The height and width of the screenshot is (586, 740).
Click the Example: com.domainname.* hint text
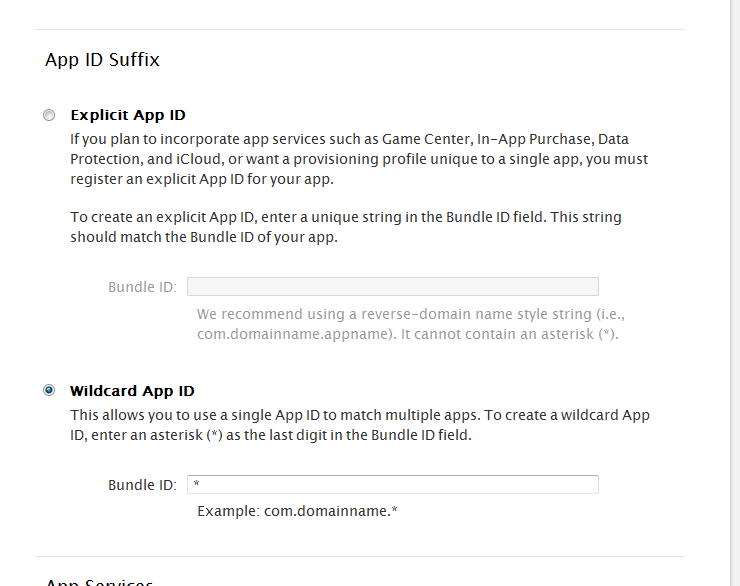pos(297,511)
